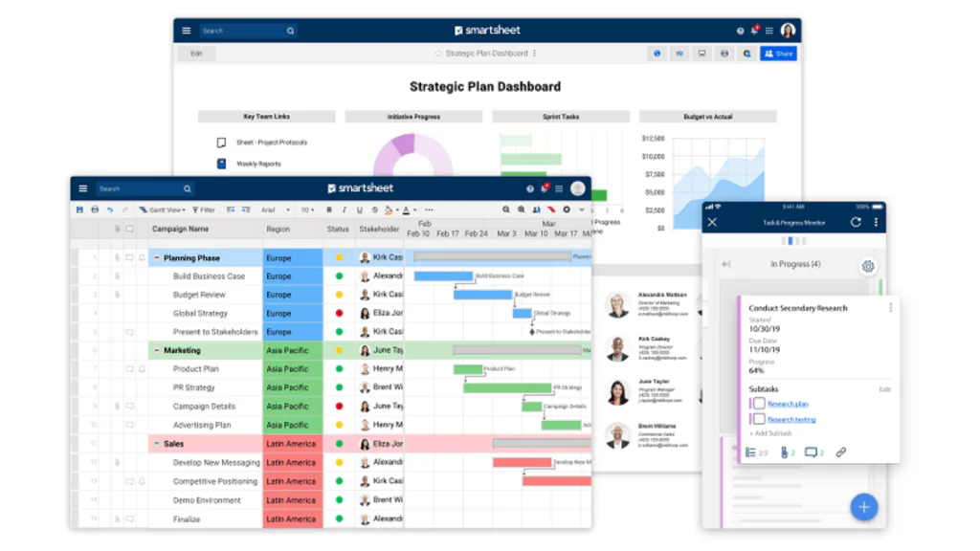This screenshot has height=551, width=980.
Task: Click the Print icon in sheet toolbar
Action: click(x=95, y=209)
